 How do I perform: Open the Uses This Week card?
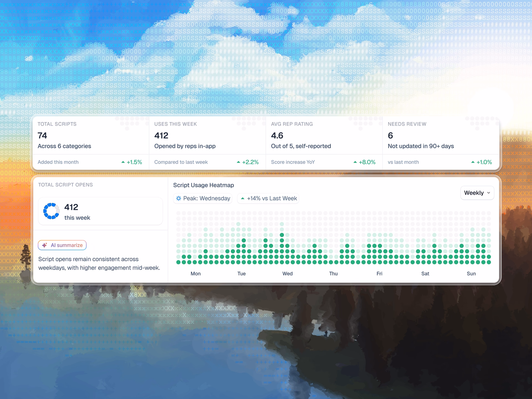point(208,143)
